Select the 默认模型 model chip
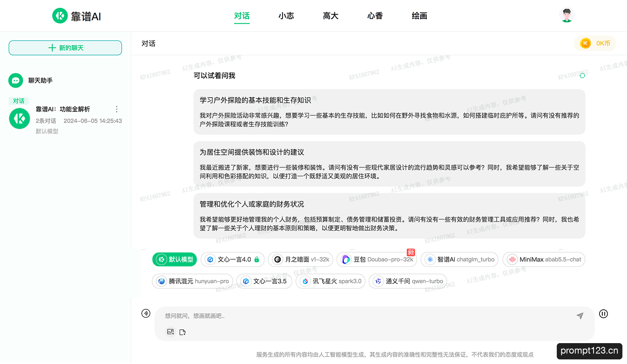 (x=175, y=259)
